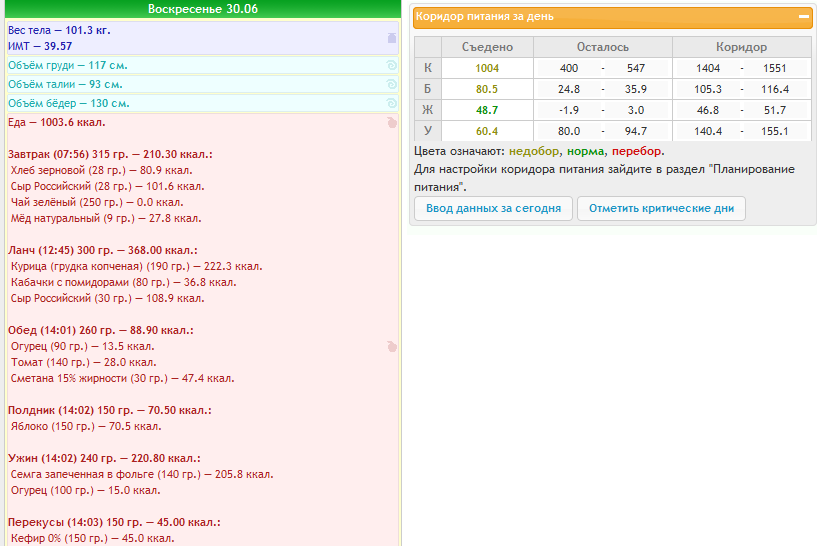
Task: Click apple icon beside Огурец (90 гр.) row
Action: pos(392,347)
